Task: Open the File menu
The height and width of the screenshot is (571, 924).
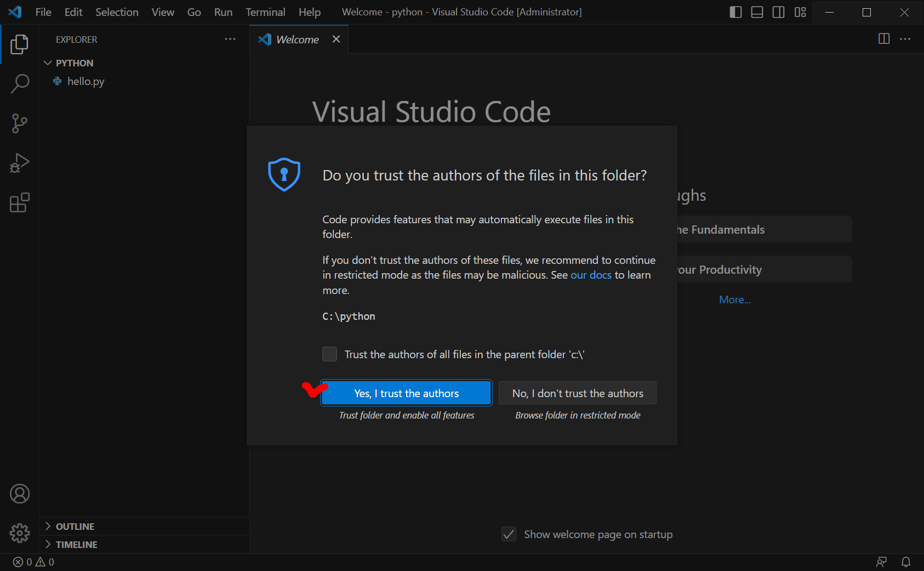Action: click(x=43, y=12)
